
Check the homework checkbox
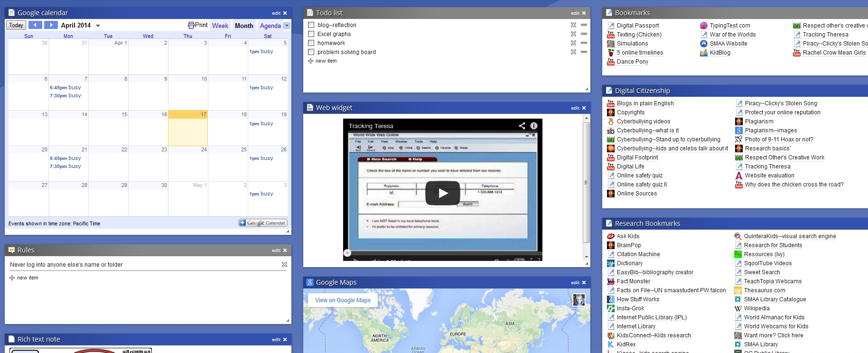tap(311, 43)
